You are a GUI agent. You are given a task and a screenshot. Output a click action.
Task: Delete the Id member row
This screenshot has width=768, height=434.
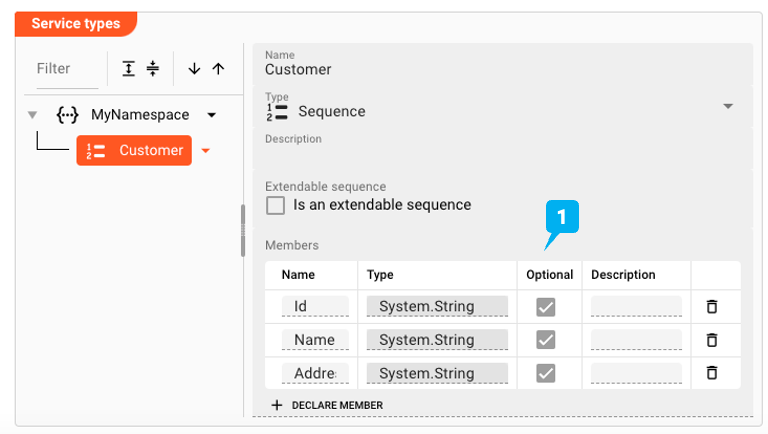tap(712, 307)
